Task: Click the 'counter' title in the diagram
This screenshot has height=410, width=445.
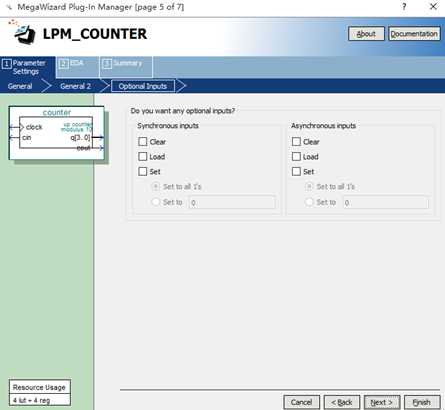Action: click(x=57, y=112)
